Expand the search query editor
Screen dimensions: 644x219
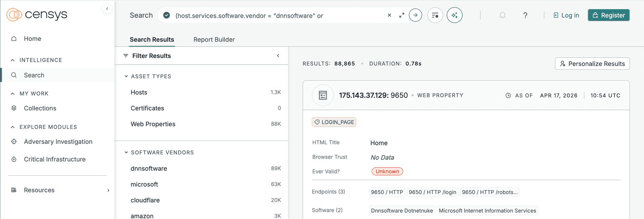[402, 15]
